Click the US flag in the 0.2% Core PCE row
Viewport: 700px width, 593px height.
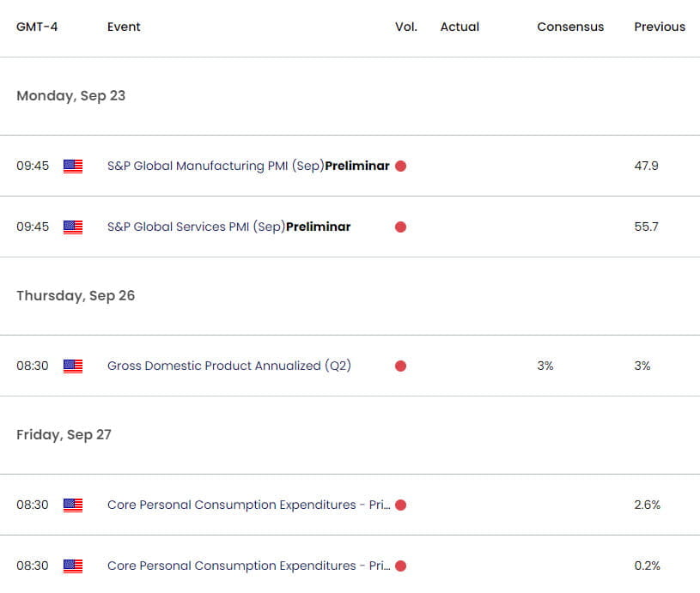pyautogui.click(x=73, y=566)
